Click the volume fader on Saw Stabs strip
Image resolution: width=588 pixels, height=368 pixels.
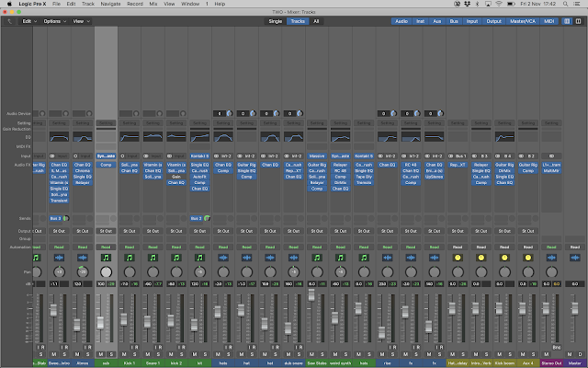[311, 294]
